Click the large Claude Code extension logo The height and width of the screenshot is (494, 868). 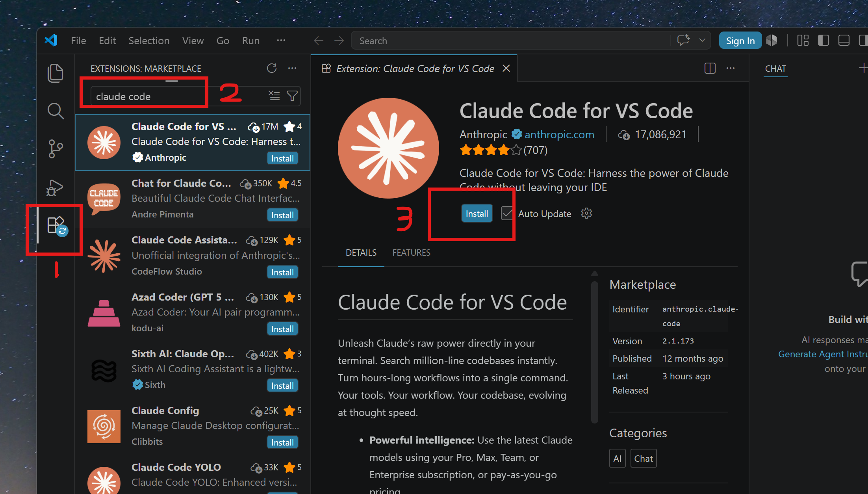click(388, 148)
